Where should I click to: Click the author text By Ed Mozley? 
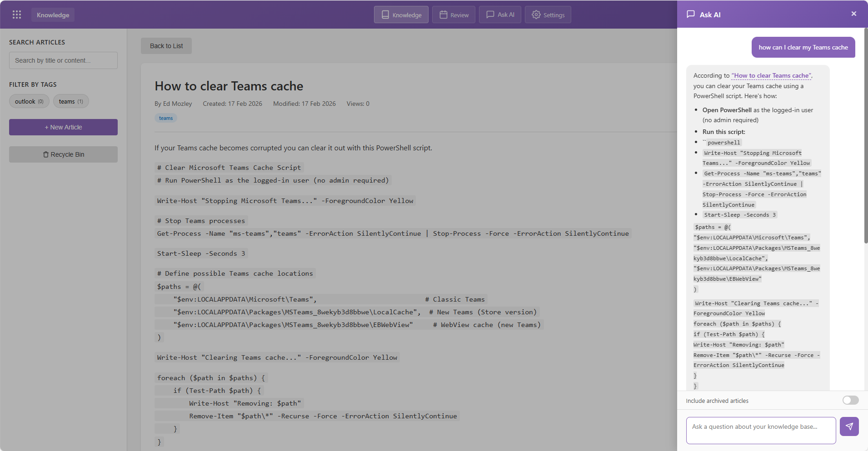pos(173,104)
